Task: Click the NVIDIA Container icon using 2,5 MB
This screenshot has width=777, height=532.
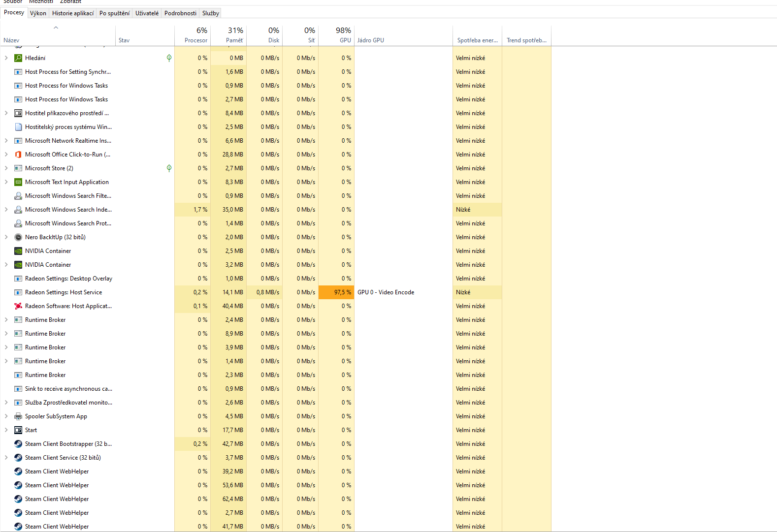Action: click(18, 251)
